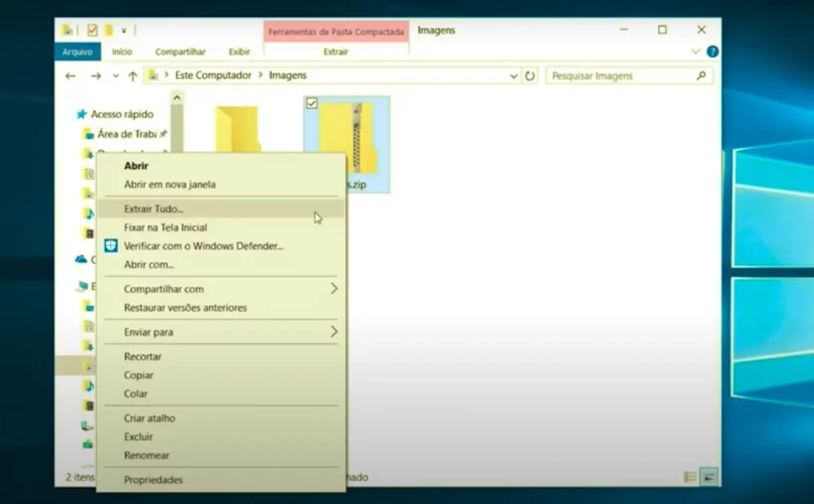This screenshot has width=814, height=504.
Task: Maximize the Imagens window
Action: (x=662, y=29)
